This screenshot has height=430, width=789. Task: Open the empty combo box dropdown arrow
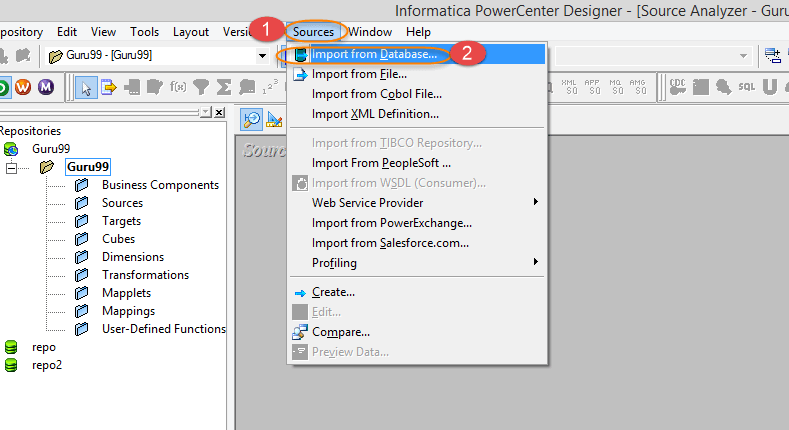click(743, 55)
